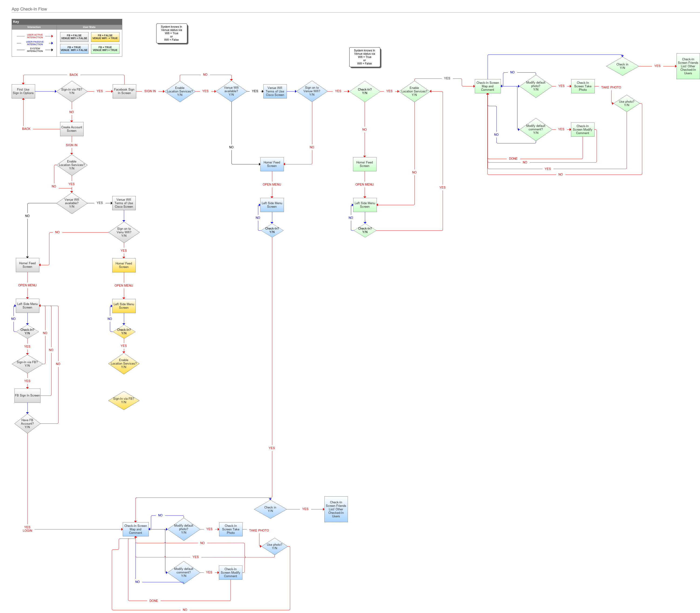Select the yellow "Left Side Menu Screen" box
This screenshot has height=613, width=700.
(x=124, y=306)
